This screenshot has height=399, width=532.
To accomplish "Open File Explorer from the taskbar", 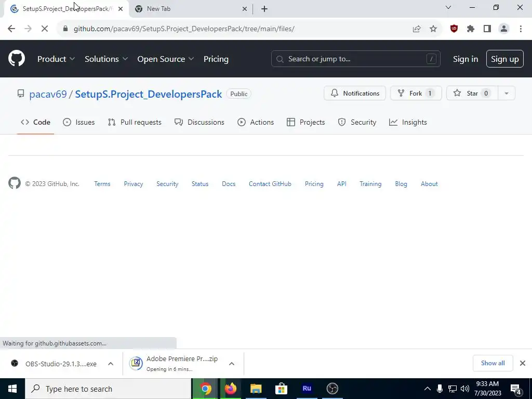I will pyautogui.click(x=256, y=389).
